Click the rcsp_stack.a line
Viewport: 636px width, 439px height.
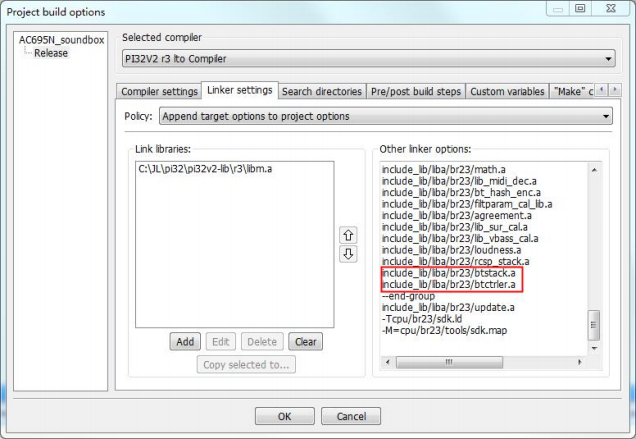456,261
